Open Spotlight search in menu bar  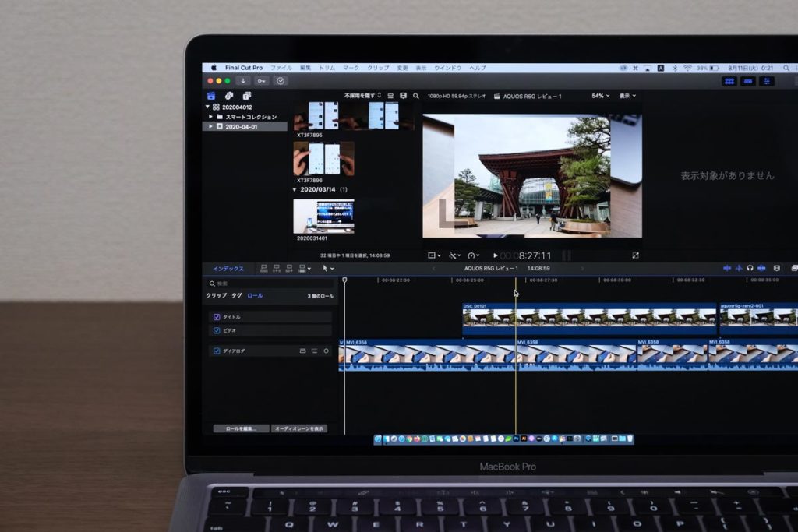coord(786,68)
